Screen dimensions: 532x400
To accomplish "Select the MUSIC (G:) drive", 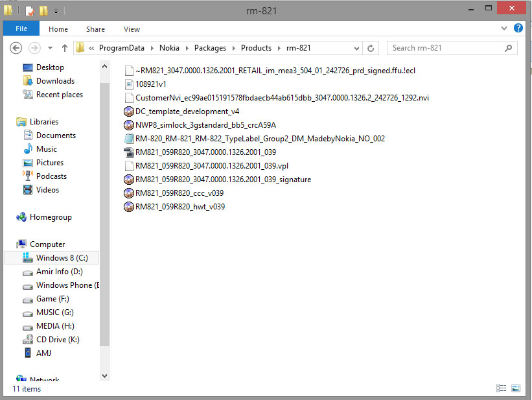I will point(54,312).
